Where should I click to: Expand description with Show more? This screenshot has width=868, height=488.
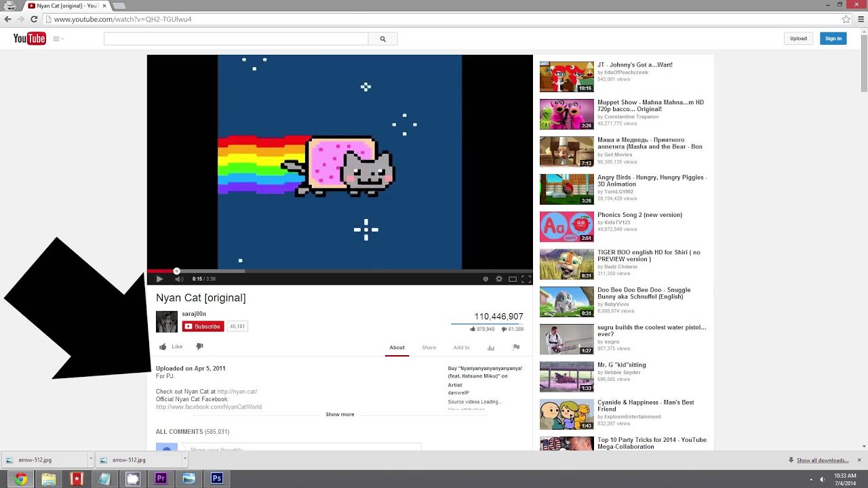(x=340, y=414)
